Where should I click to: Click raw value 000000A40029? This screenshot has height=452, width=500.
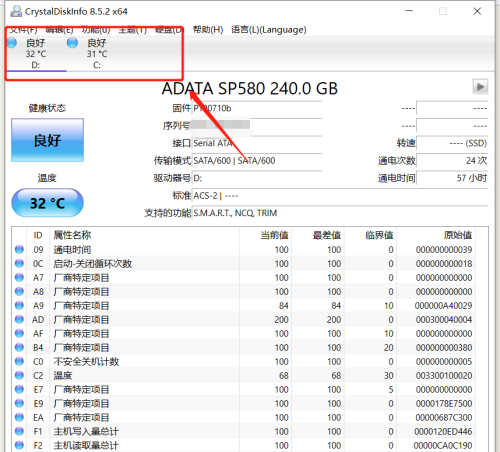pos(443,306)
